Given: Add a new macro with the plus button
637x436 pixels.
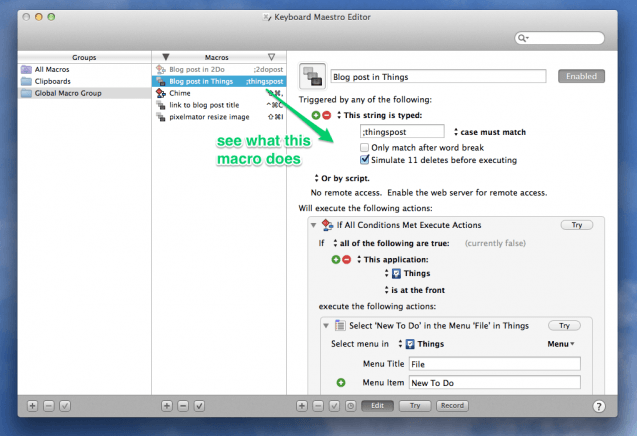Looking at the screenshot, I should pos(167,406).
